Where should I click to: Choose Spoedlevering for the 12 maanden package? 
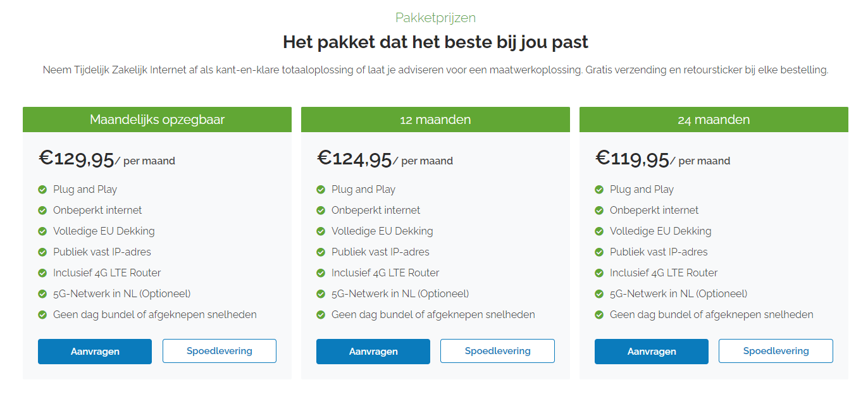498,351
